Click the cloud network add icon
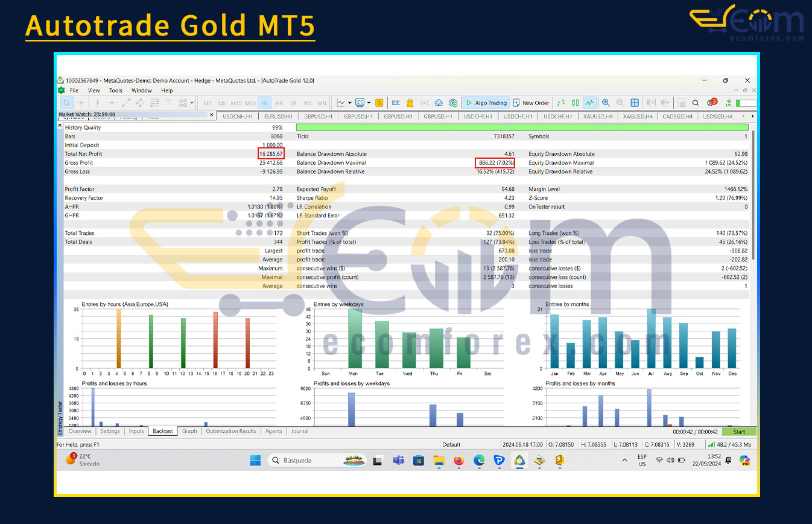This screenshot has width=812, height=524. click(453, 103)
